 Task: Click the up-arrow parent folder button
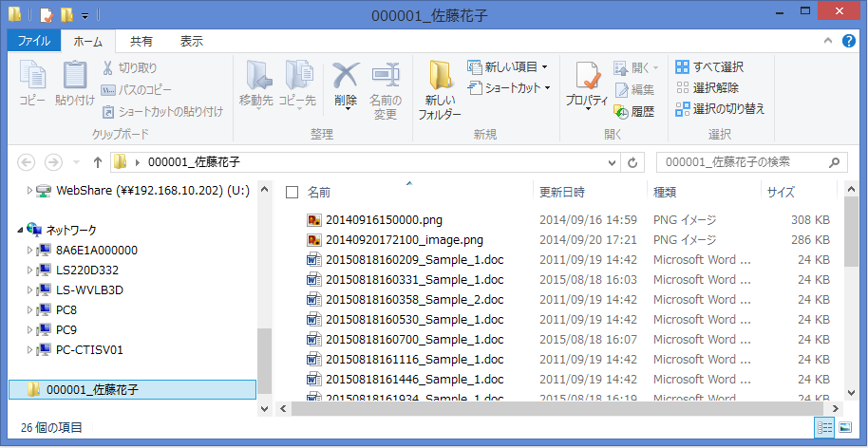coord(98,162)
